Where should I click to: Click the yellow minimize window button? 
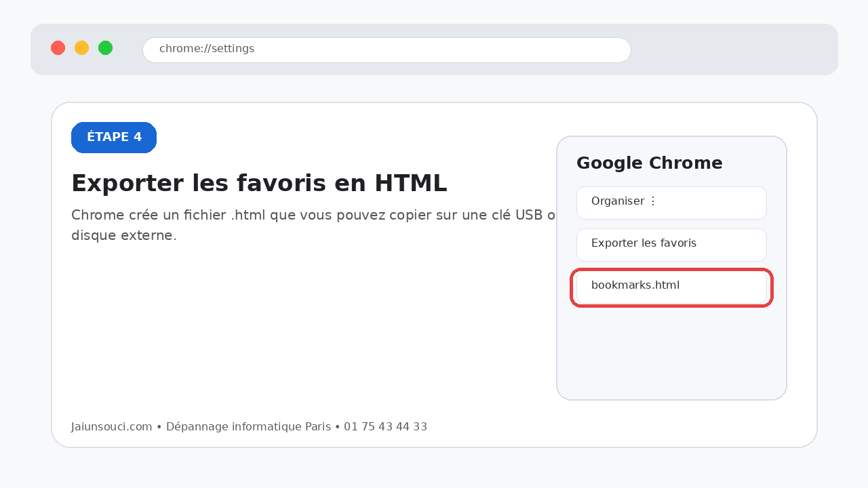pos(82,48)
